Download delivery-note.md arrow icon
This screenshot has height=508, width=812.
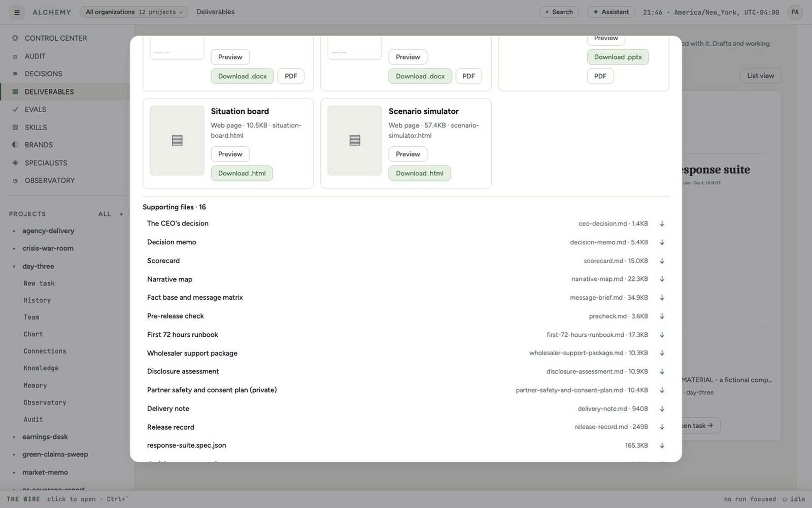[x=662, y=408]
